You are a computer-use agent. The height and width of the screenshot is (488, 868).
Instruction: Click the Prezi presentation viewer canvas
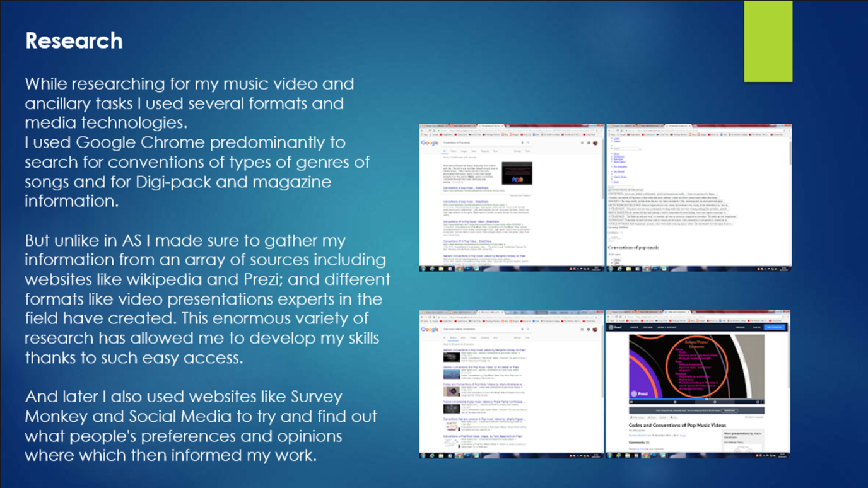[x=696, y=366]
